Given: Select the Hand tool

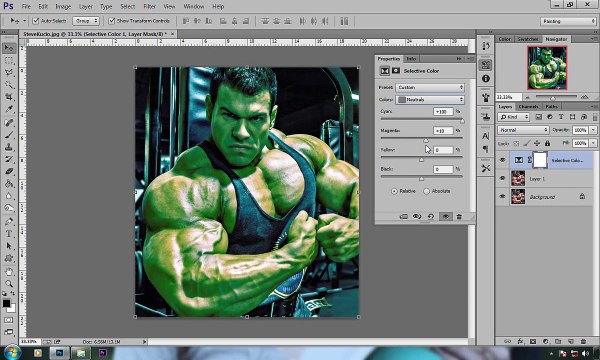Looking at the screenshot, I should coord(9,272).
